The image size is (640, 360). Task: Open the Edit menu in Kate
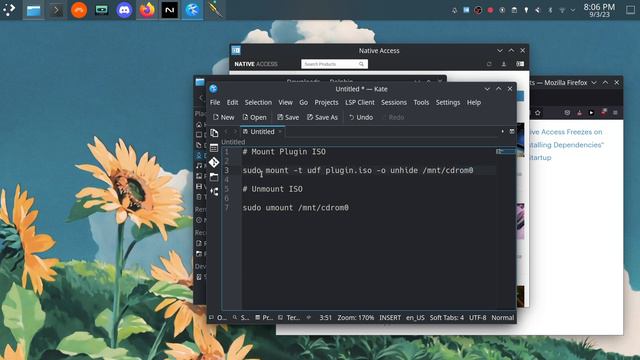click(x=232, y=102)
